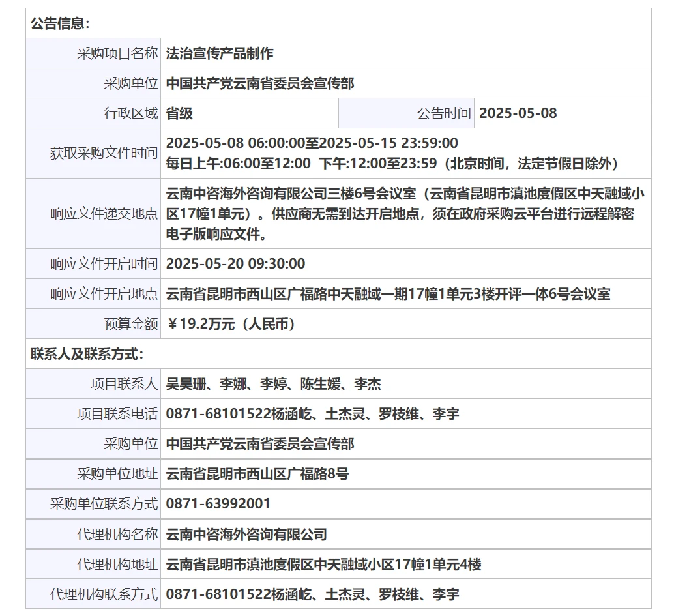
Task: Select the "代理机构名称" label
Action: coord(117,534)
